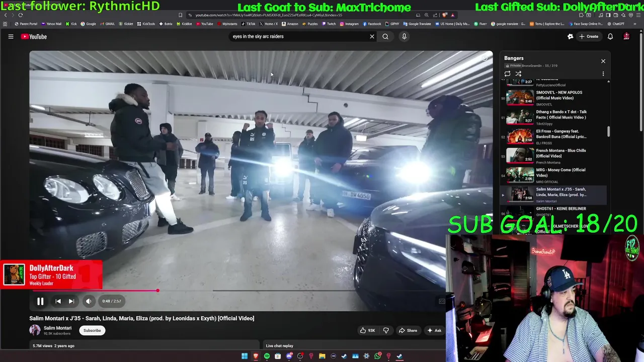Share the video
Viewport: 644px width, 362px height.
click(x=408, y=330)
